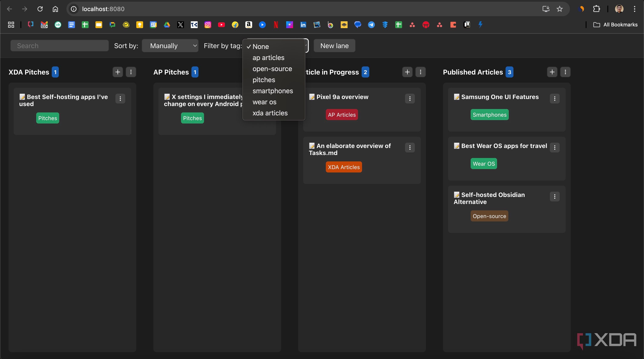The width and height of the screenshot is (644, 359).
Task: Open the Netflix bookmark
Action: point(276,24)
